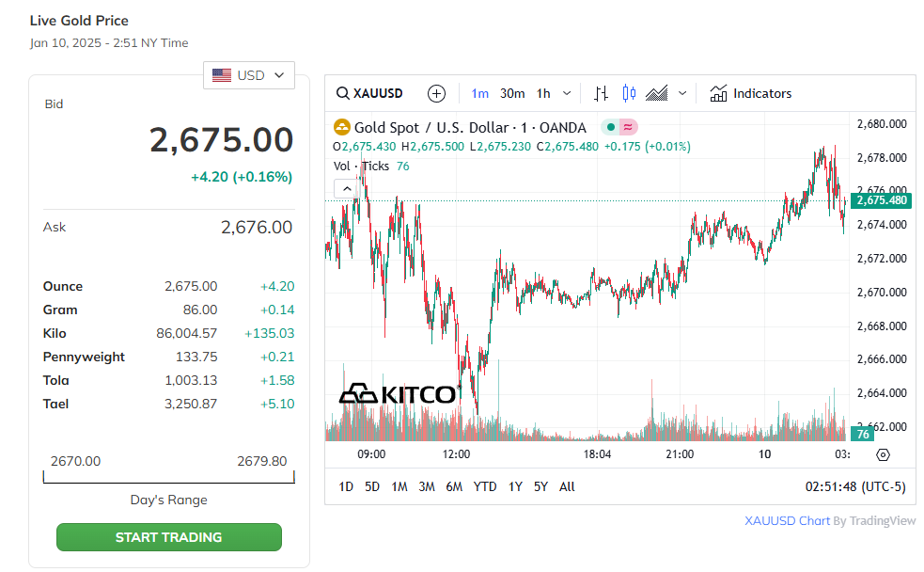Select the 1D date range

point(346,486)
